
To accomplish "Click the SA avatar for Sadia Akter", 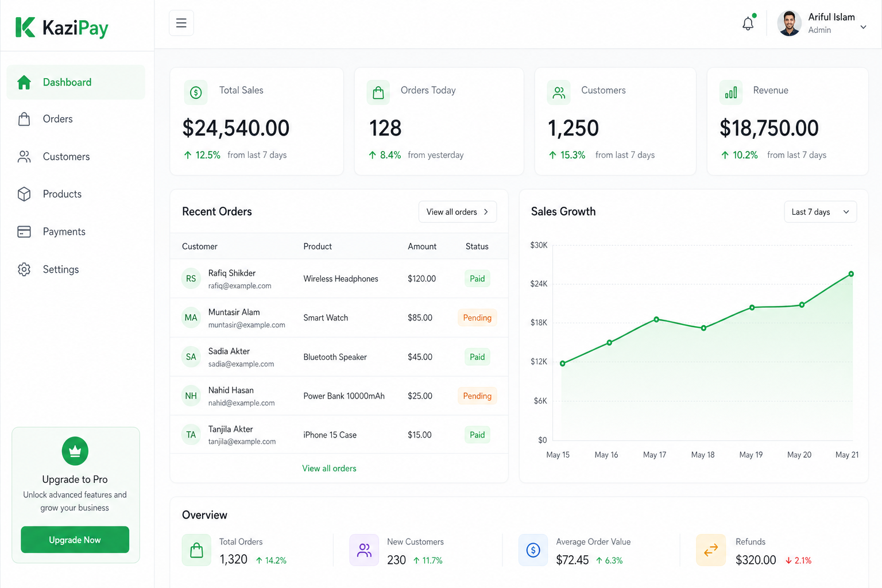I will (x=191, y=357).
